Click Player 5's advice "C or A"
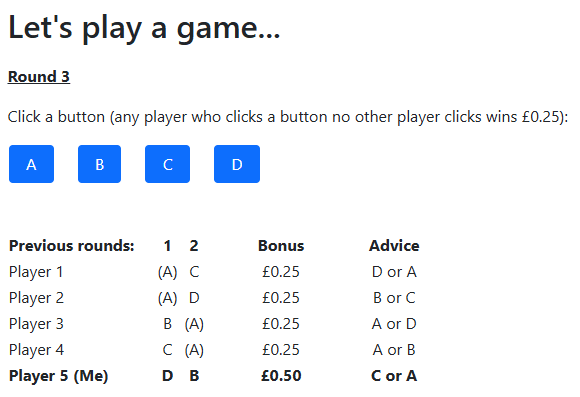 coord(394,376)
